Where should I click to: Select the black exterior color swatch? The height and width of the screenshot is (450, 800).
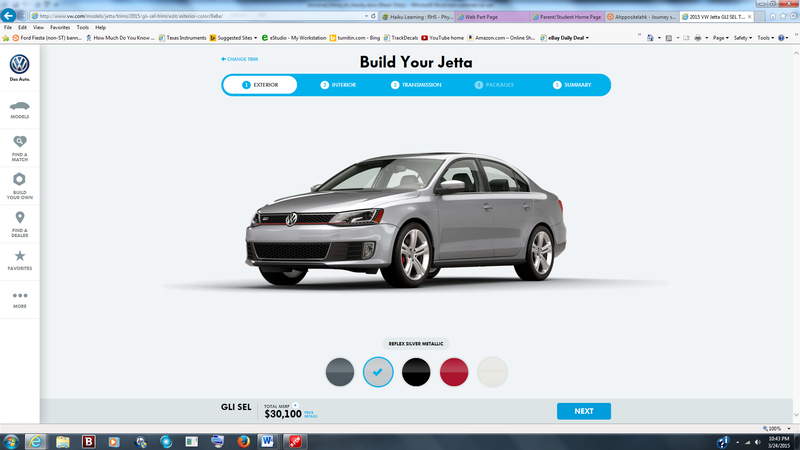[416, 372]
